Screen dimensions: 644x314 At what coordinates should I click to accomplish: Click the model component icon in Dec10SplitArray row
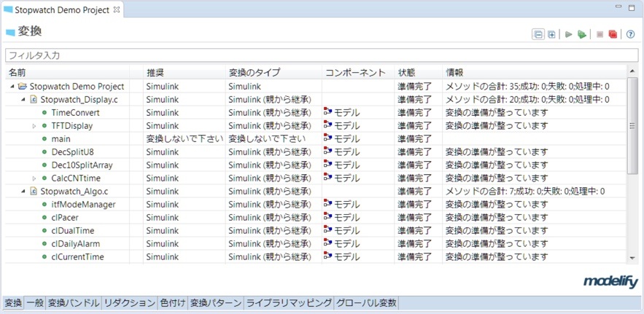coord(327,165)
